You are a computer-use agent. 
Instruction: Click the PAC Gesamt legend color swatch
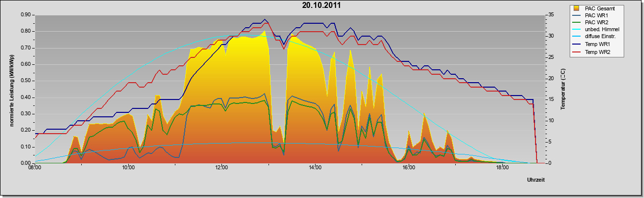tap(577, 8)
